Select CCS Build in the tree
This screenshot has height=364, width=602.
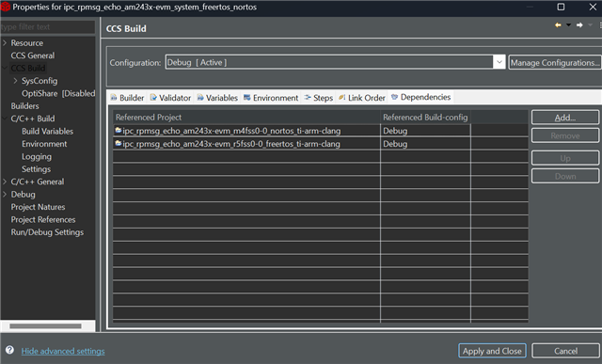coord(28,68)
